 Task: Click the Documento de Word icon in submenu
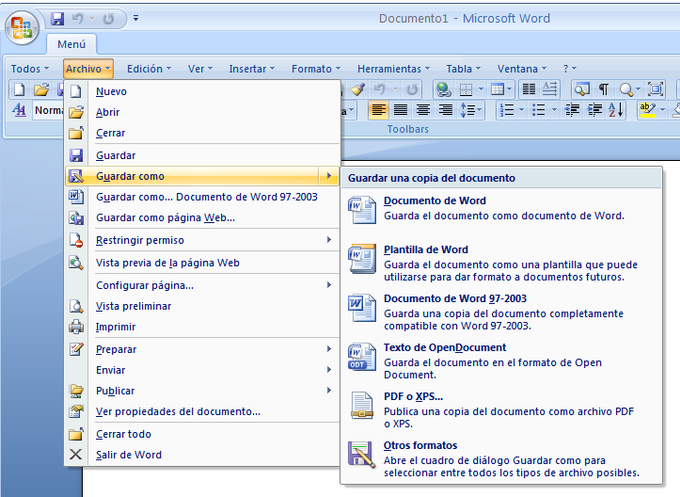(362, 209)
